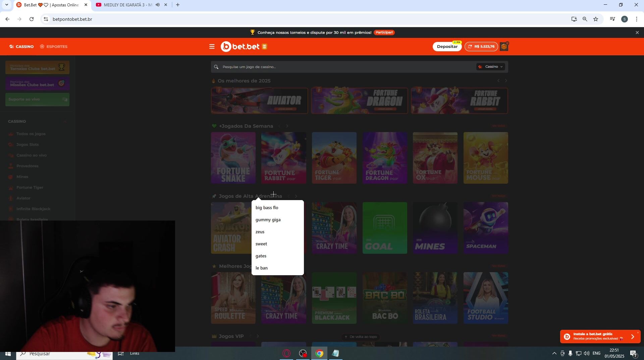Select suggestion 'sweet'
The width and height of the screenshot is (644, 360).
coord(278,244)
